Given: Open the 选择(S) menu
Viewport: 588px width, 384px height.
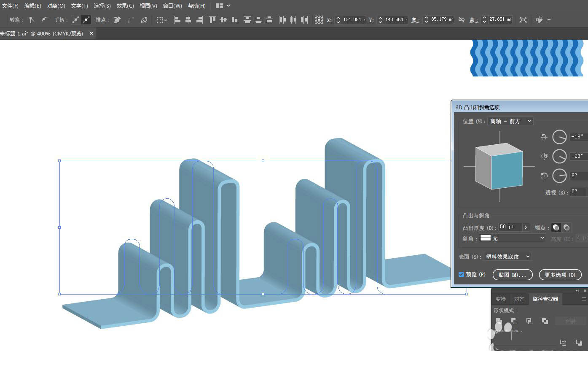Looking at the screenshot, I should tap(102, 6).
